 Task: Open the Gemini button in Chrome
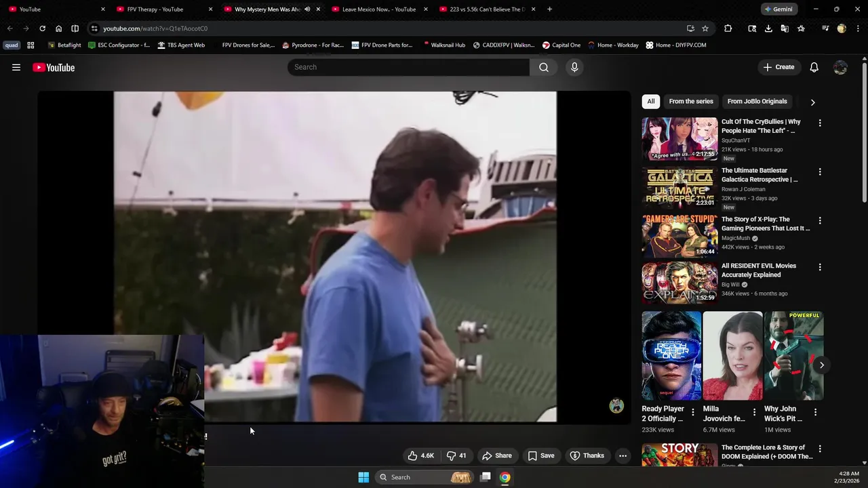[x=778, y=9]
